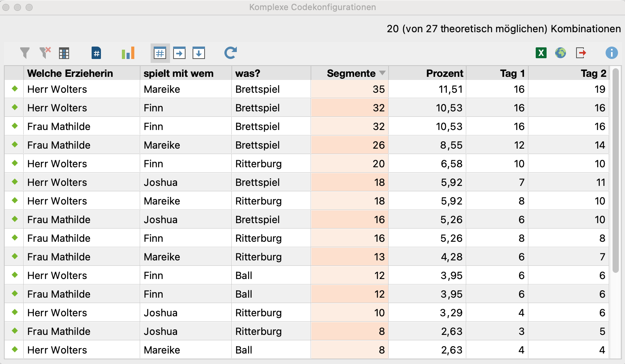This screenshot has width=625, height=364.
Task: Click the down arrow box icon
Action: (x=199, y=53)
